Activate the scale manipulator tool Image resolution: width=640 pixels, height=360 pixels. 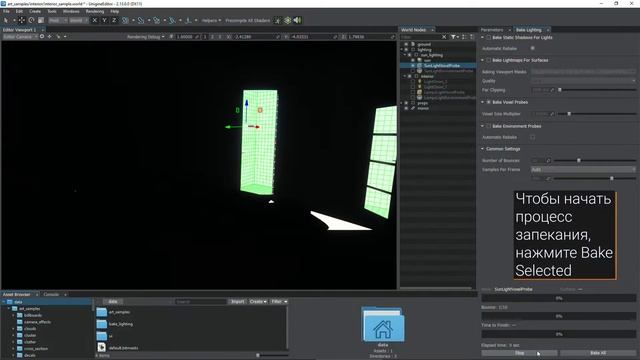coord(41,20)
